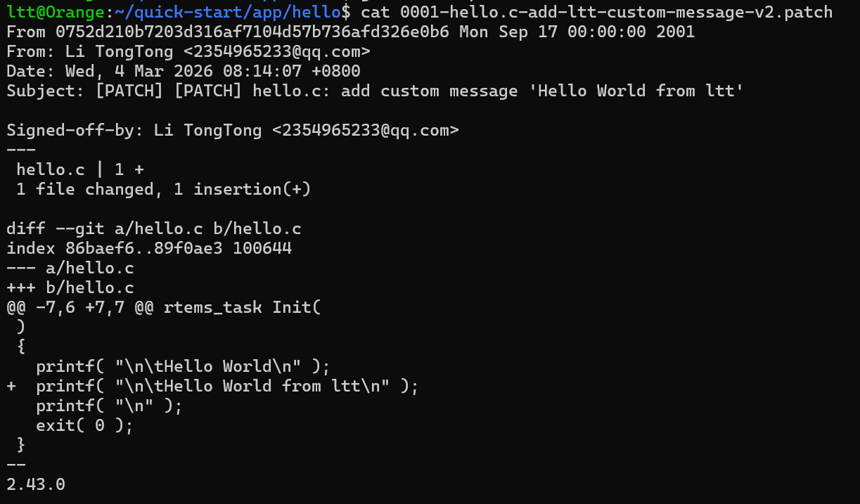Click the Subject line of the patch
Screen dimensions: 860x504
coord(375,91)
